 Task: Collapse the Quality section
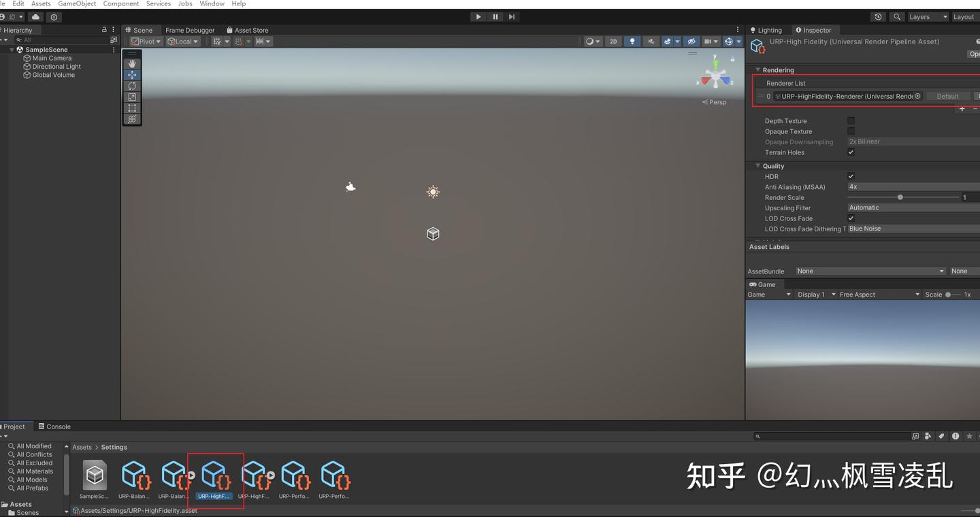point(757,165)
